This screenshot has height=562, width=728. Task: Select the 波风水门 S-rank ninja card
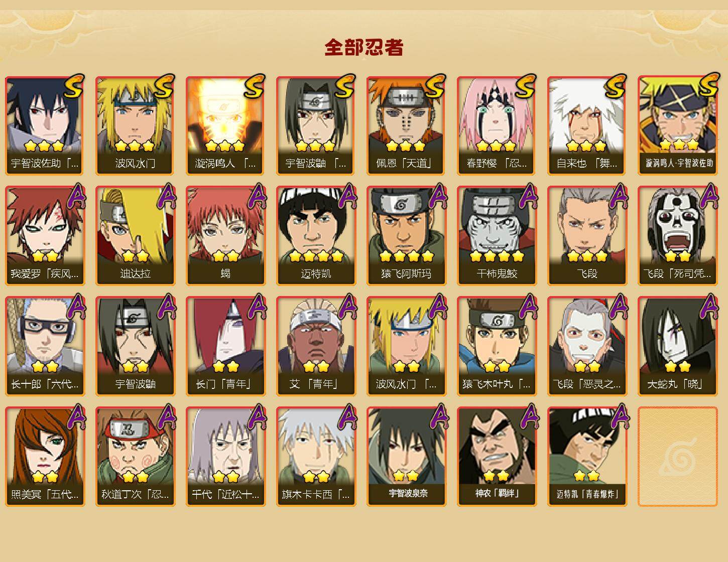pos(135,125)
